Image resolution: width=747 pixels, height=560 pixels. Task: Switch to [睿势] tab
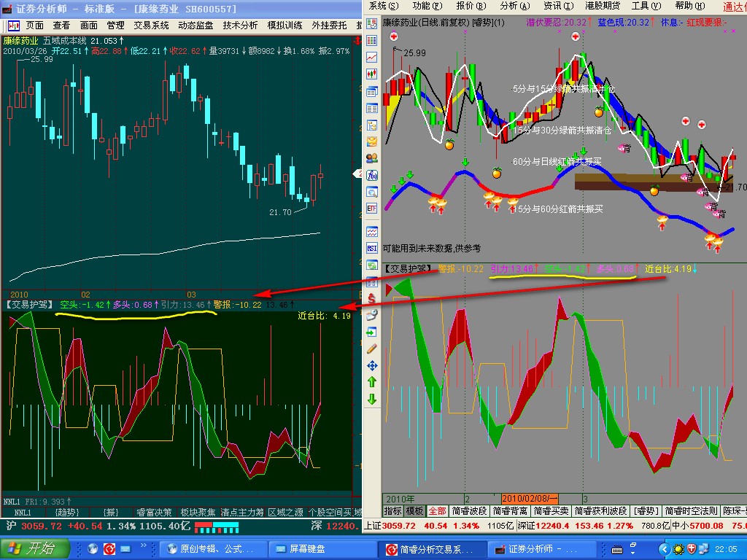646,511
